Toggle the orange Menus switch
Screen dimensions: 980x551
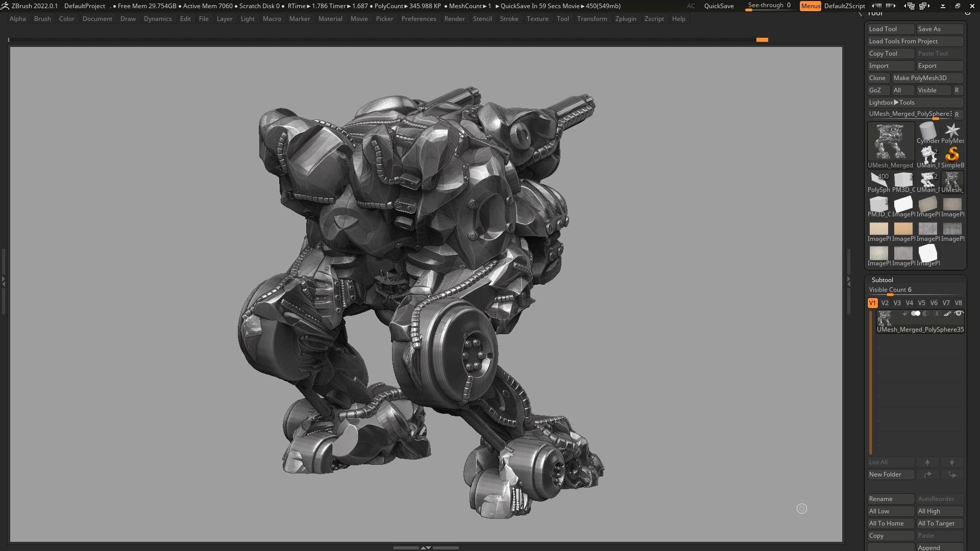811,6
